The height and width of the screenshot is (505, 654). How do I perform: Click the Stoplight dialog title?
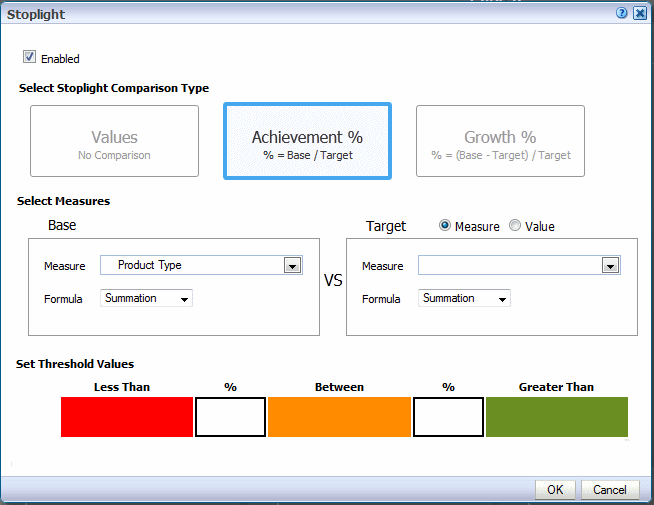36,14
